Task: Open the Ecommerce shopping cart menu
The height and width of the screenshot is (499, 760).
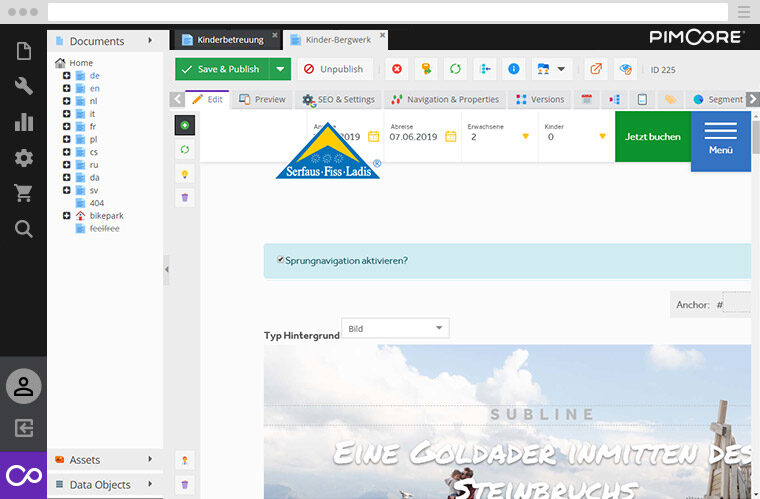Action: 23,193
